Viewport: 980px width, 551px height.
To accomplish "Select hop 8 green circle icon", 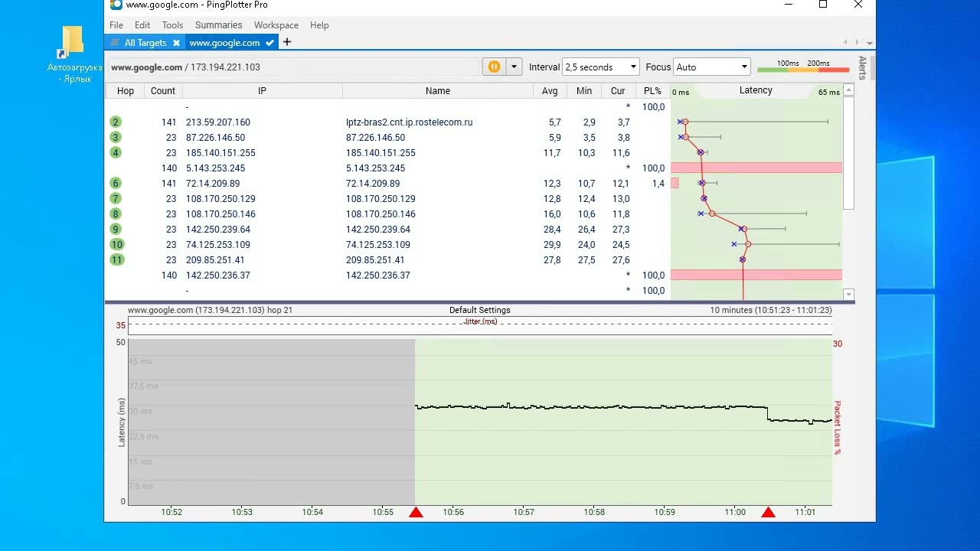I will [116, 214].
